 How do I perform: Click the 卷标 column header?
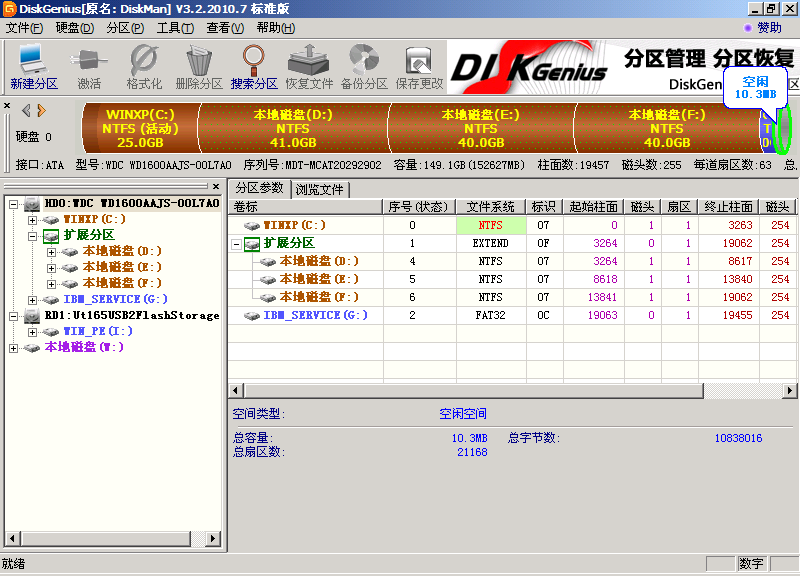tap(306, 207)
